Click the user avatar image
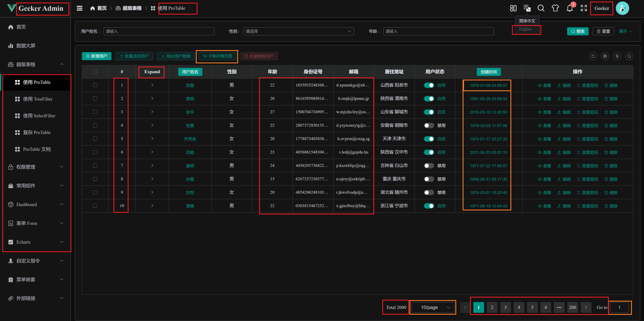The image size is (644, 321). coord(622,8)
